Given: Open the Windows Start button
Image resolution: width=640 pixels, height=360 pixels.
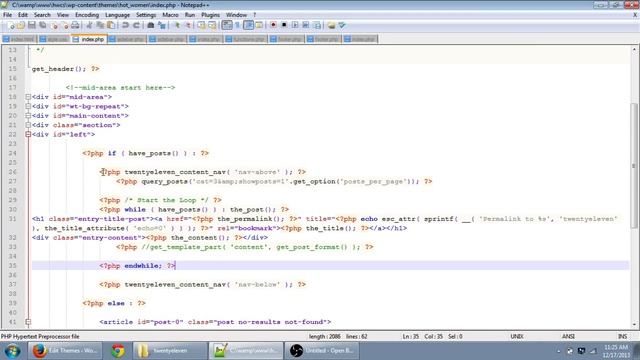Looking at the screenshot, I should (12, 351).
